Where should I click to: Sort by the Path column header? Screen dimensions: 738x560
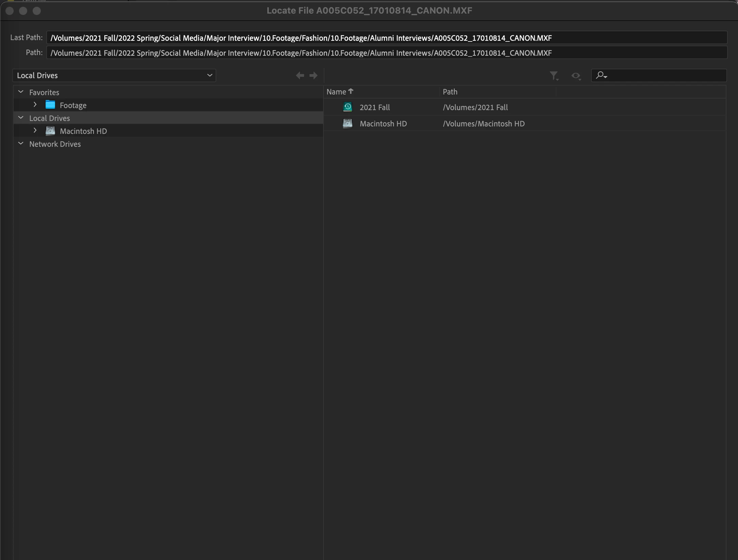pyautogui.click(x=450, y=92)
